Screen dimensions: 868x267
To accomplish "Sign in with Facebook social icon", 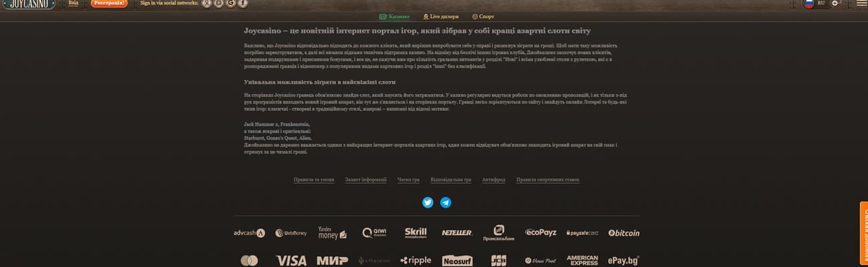I will [x=243, y=3].
